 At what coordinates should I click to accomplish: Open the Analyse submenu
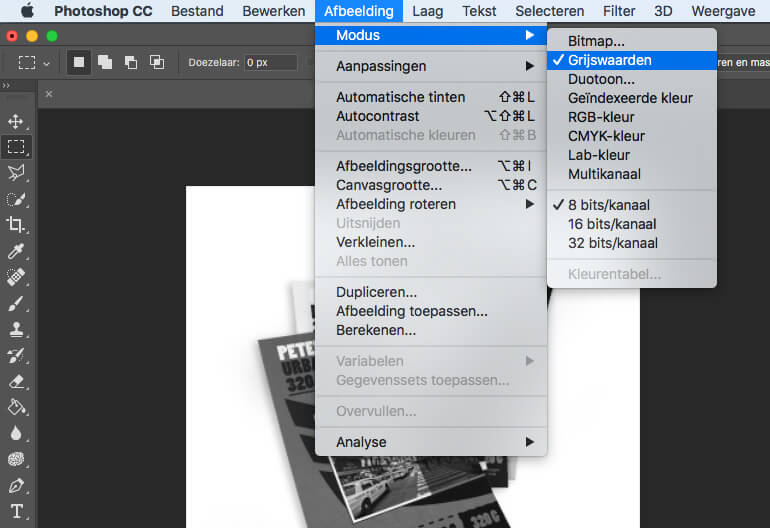coord(431,442)
